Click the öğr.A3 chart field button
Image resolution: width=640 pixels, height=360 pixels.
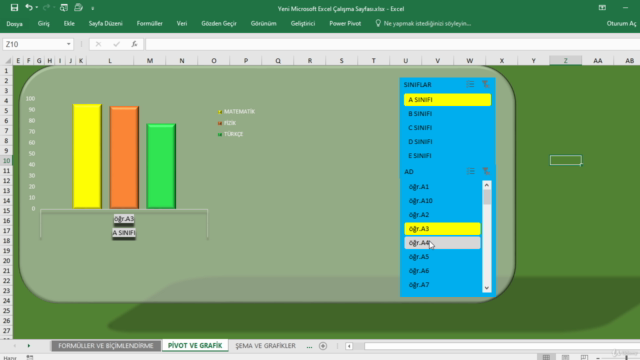tap(124, 219)
